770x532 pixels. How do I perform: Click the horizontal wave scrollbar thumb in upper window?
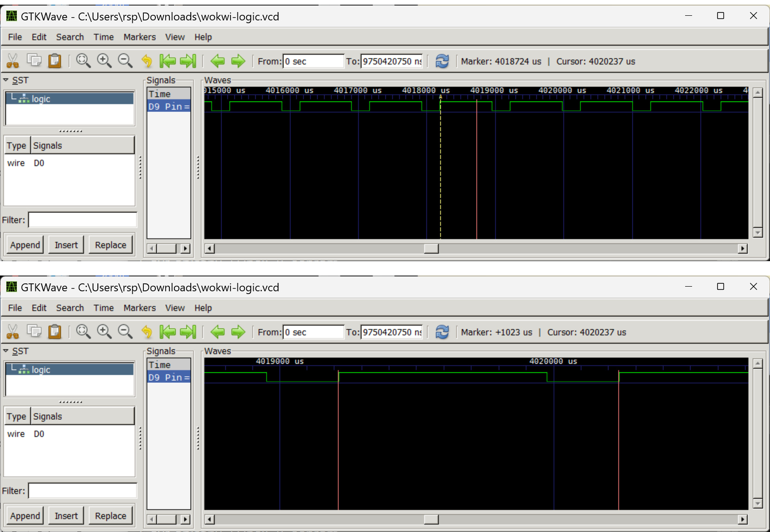431,249
